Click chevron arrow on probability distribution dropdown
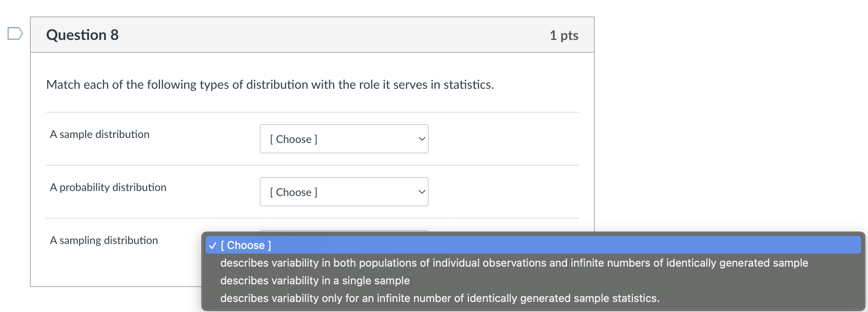The height and width of the screenshot is (312, 868). (422, 192)
